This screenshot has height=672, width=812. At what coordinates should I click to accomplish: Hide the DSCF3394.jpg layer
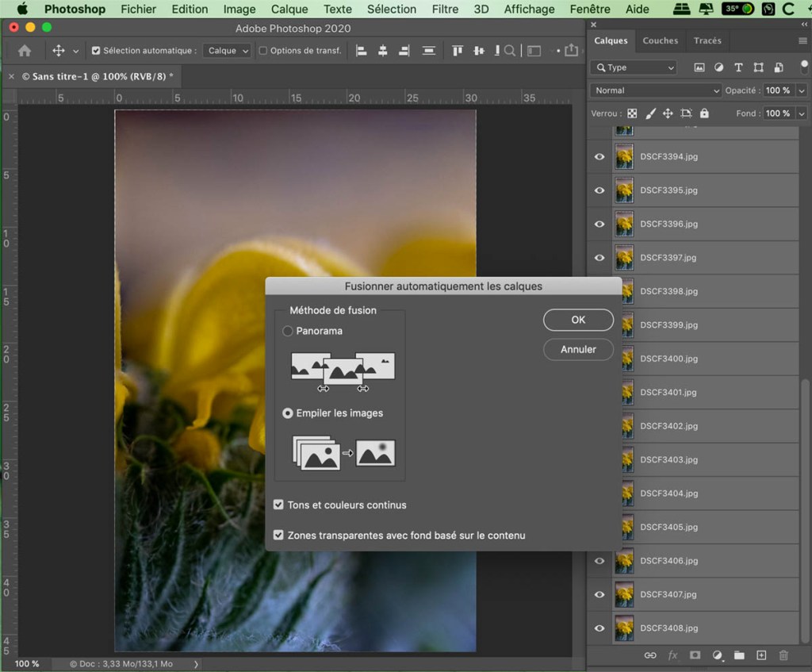(x=599, y=157)
